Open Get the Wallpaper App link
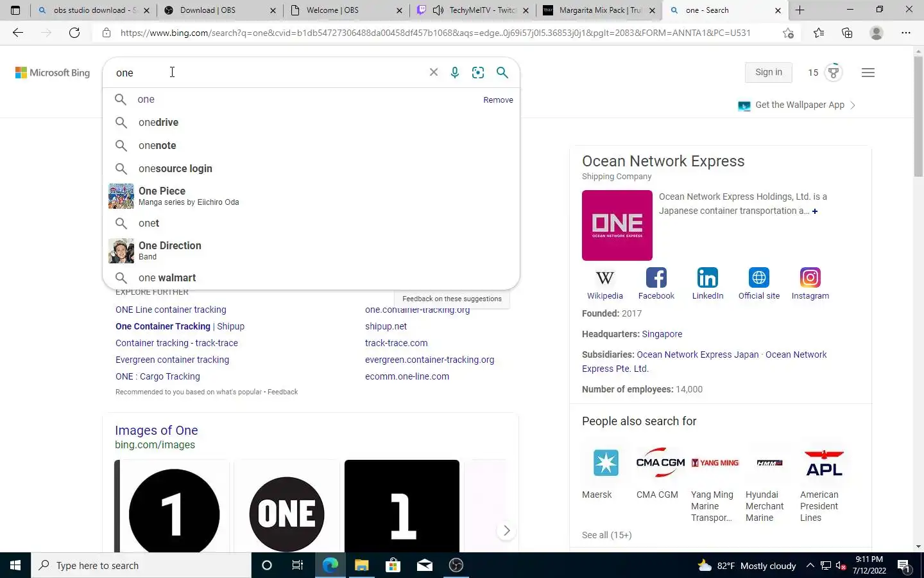 796,105
